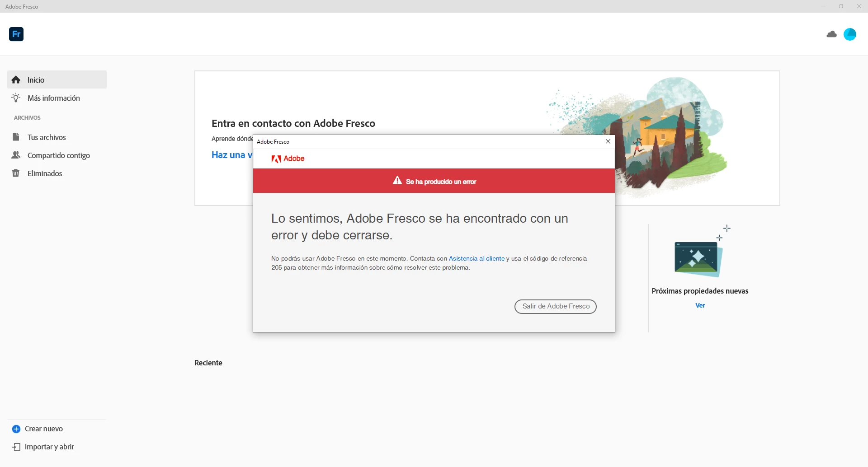Image resolution: width=868 pixels, height=467 pixels.
Task: Click the Haz una v… link in the banner
Action: click(232, 155)
